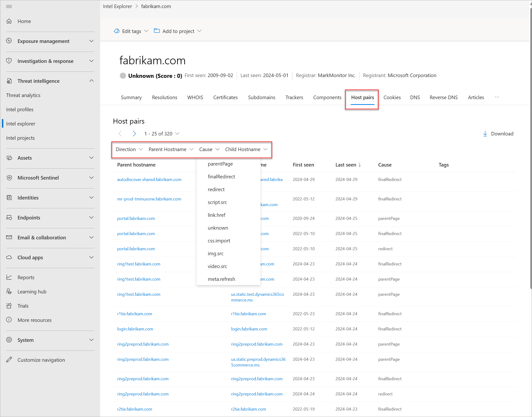
Task: Click the Microsoft Sentinel shield icon
Action: (9, 178)
